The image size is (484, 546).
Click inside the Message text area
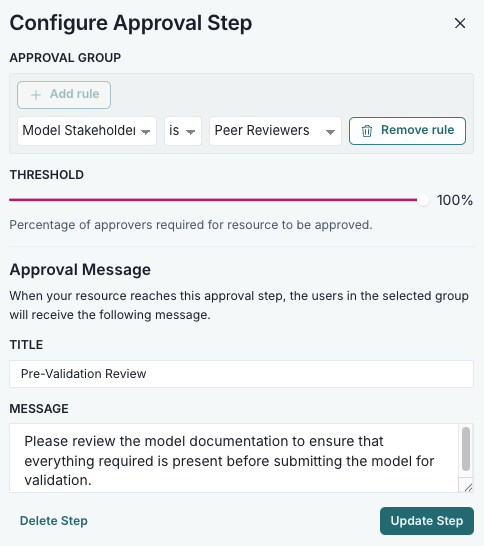coord(234,458)
